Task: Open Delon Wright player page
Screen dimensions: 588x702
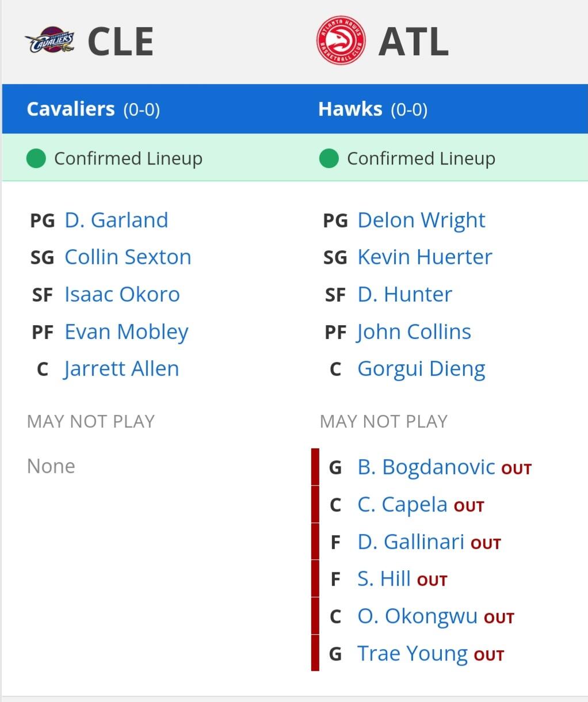Action: click(x=421, y=220)
